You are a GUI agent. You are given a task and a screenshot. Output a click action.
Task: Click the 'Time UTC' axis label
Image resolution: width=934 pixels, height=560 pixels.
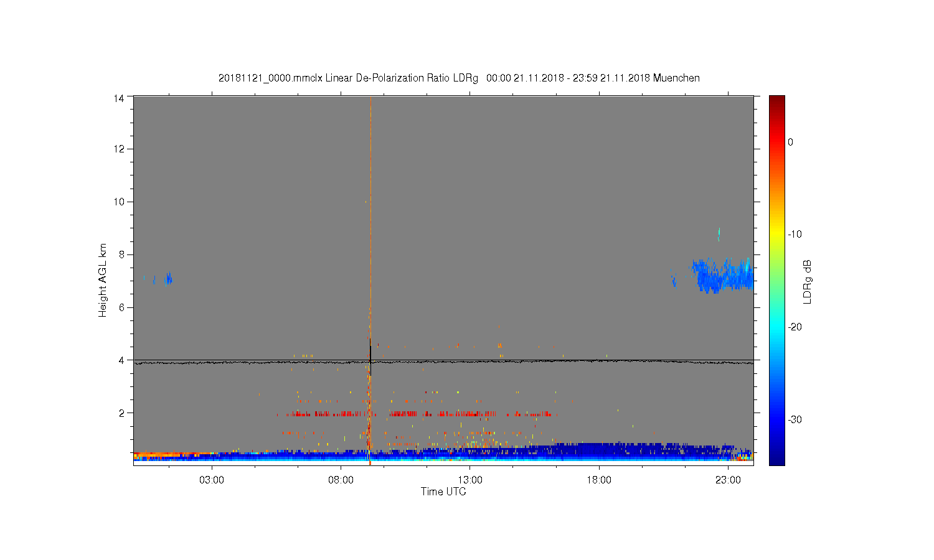(x=443, y=492)
